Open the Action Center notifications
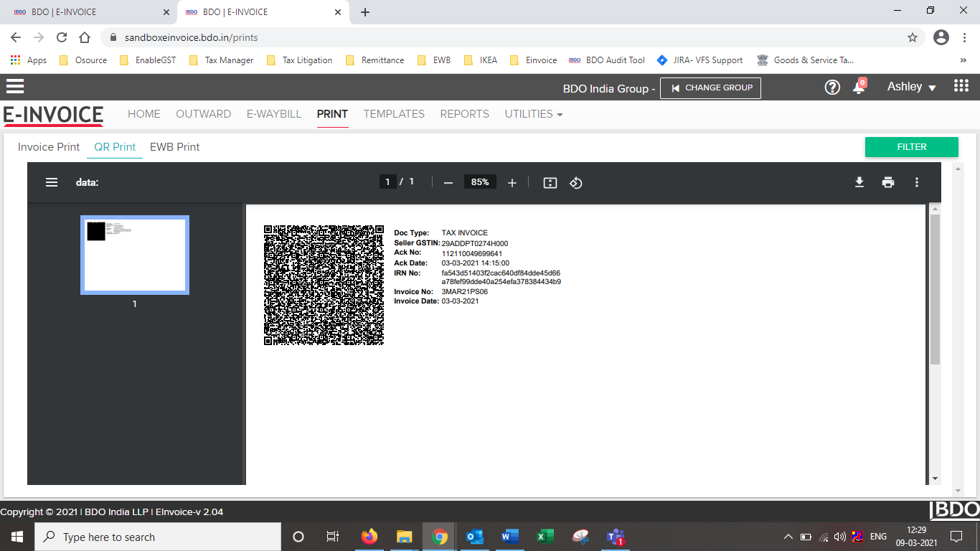The image size is (980, 551). click(x=956, y=537)
